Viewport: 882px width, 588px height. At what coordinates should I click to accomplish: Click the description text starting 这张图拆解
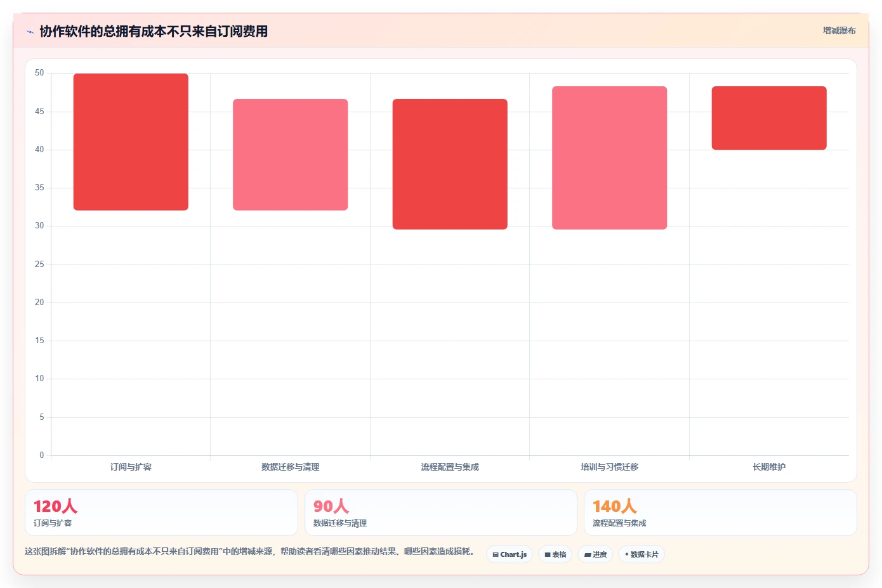tap(251, 552)
